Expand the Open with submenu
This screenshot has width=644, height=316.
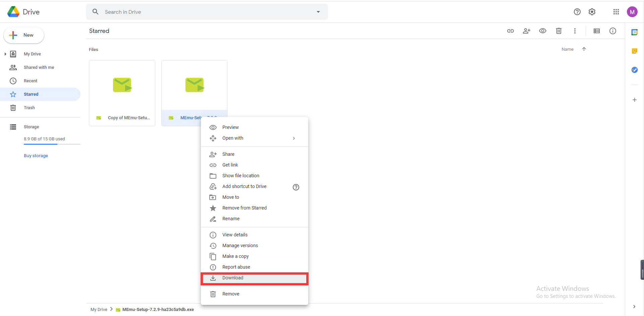click(x=293, y=138)
